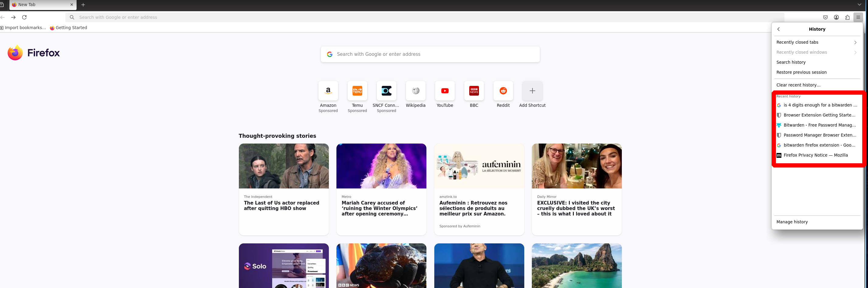This screenshot has width=868, height=288.
Task: Click the Add Shortcut plus tile
Action: 532,91
